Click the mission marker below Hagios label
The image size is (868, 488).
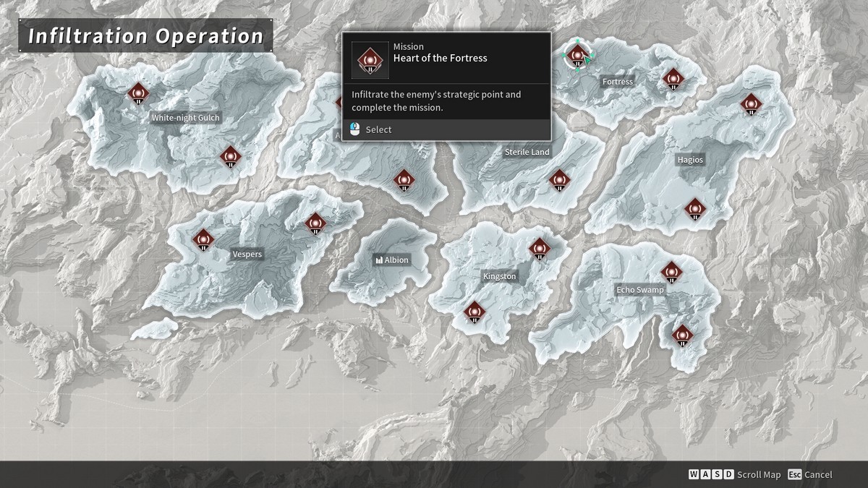coord(695,209)
